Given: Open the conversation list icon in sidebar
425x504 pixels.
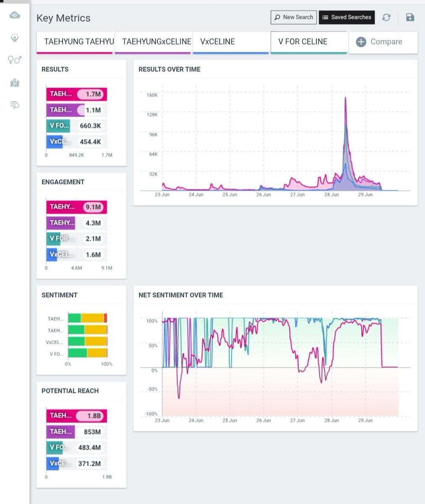Looking at the screenshot, I should coord(15,105).
